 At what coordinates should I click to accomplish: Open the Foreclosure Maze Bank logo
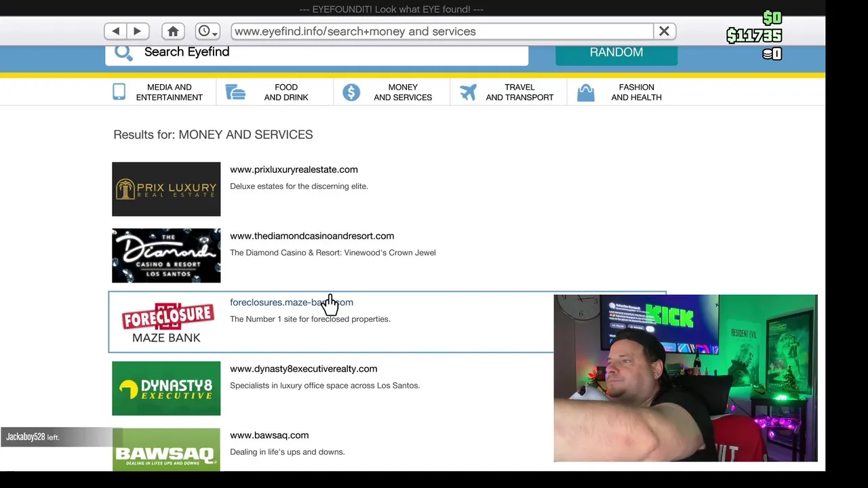coord(166,322)
